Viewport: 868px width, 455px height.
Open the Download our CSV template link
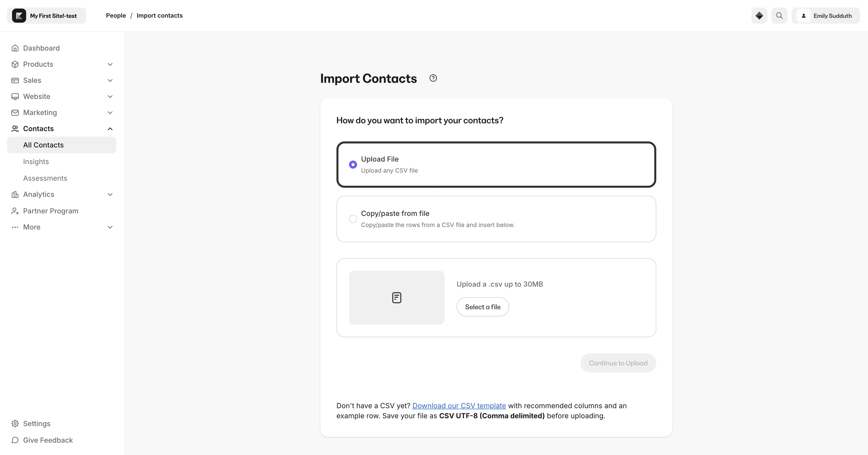pyautogui.click(x=459, y=406)
